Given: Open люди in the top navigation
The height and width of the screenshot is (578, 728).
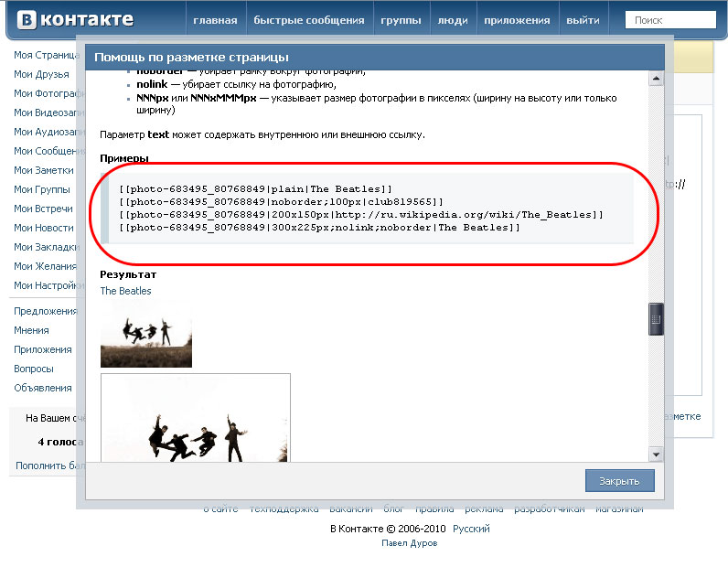Looking at the screenshot, I should point(453,20).
